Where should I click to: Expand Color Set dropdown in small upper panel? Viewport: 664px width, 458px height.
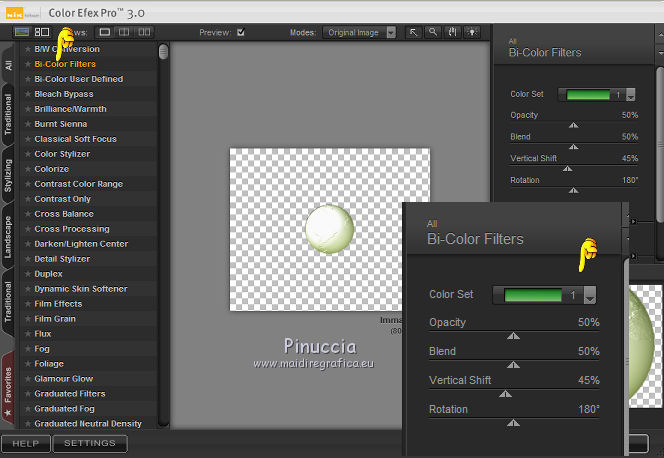click(x=629, y=95)
